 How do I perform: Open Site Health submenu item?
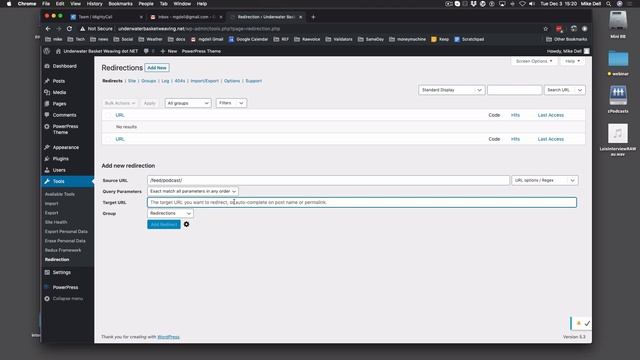[56, 222]
